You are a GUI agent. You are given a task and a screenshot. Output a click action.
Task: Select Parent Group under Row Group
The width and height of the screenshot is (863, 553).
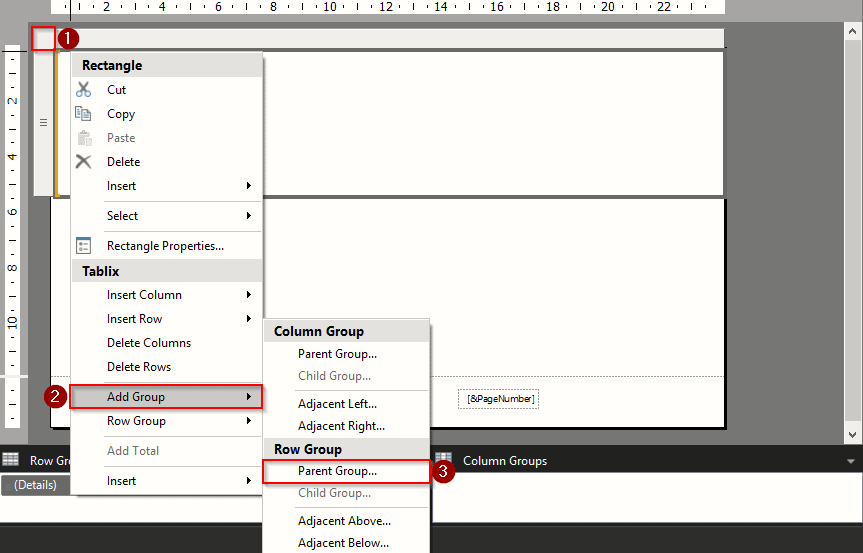click(347, 471)
